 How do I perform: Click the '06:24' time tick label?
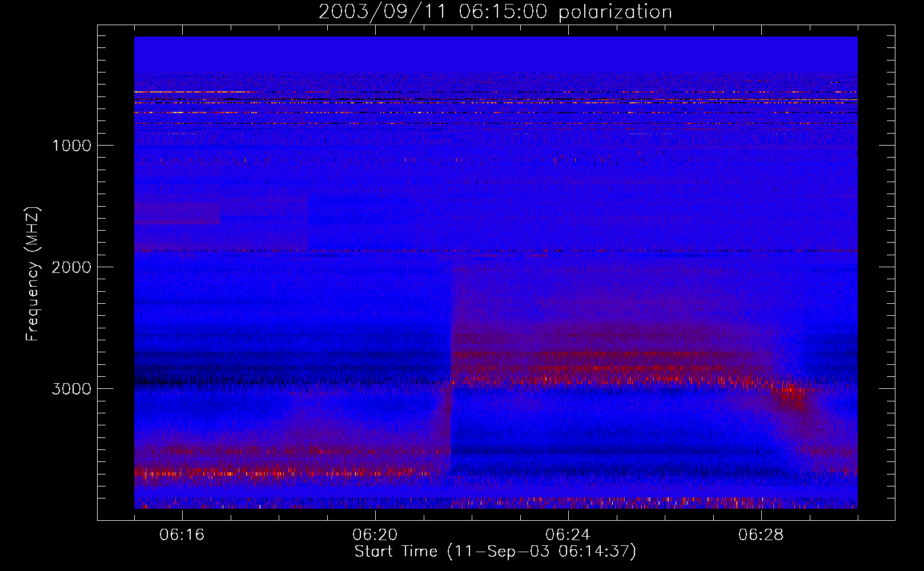click(568, 535)
